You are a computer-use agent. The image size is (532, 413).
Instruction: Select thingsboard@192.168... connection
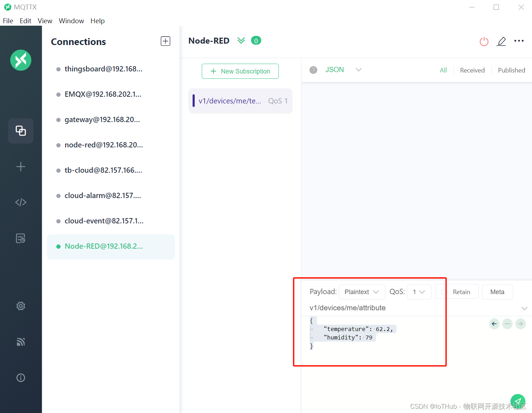[x=111, y=69]
